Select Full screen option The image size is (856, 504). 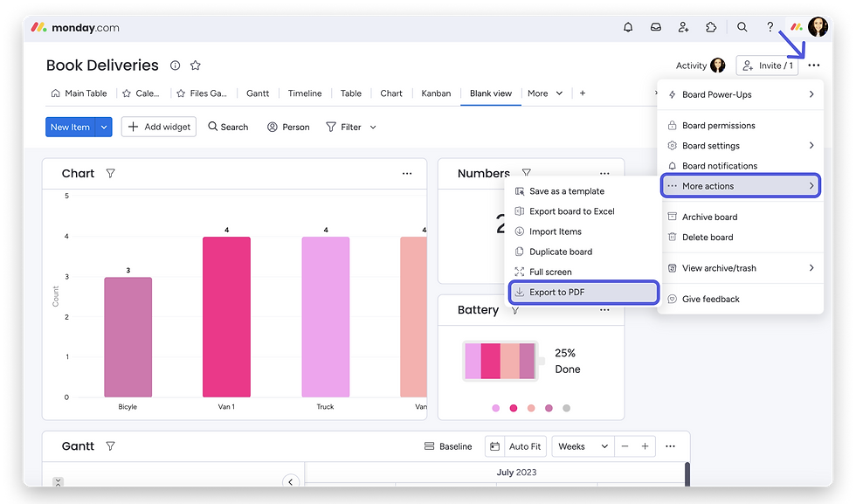coord(543,272)
